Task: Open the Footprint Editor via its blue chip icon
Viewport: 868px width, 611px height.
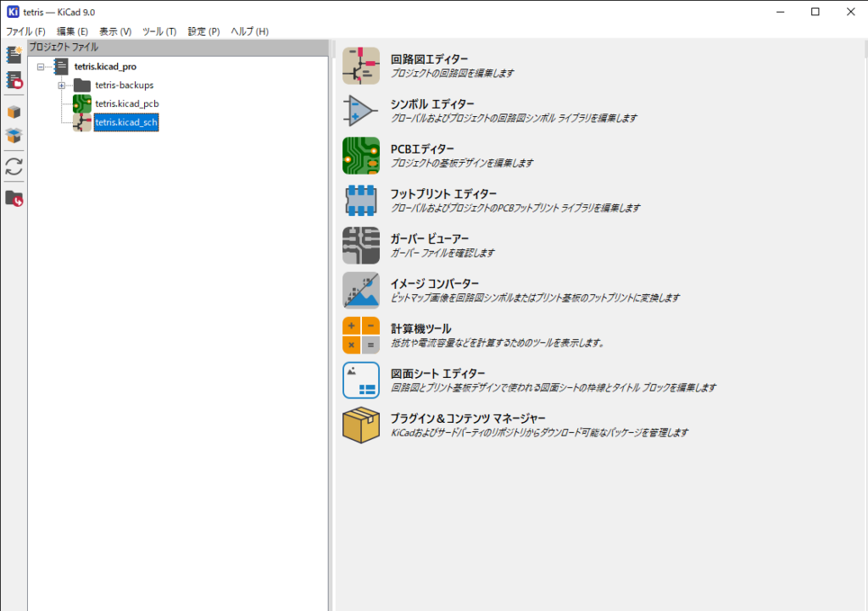Action: click(361, 200)
